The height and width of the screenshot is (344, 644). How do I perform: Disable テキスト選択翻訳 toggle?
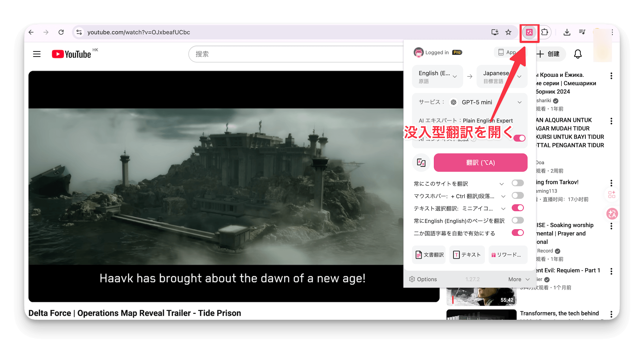(518, 208)
